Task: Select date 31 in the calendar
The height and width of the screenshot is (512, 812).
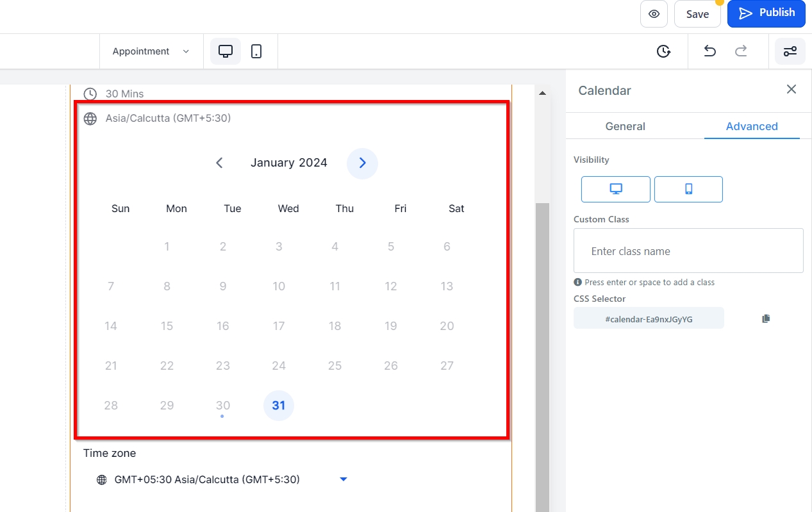Action: (x=279, y=406)
